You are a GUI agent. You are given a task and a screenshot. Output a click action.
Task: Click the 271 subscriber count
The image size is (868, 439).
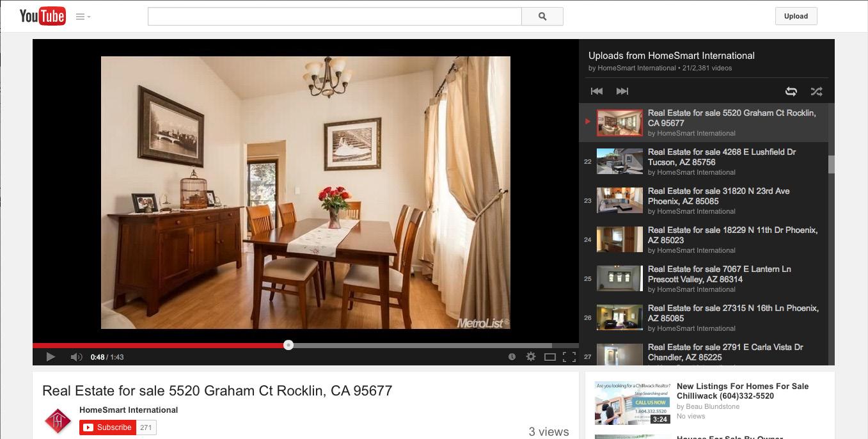pyautogui.click(x=146, y=427)
